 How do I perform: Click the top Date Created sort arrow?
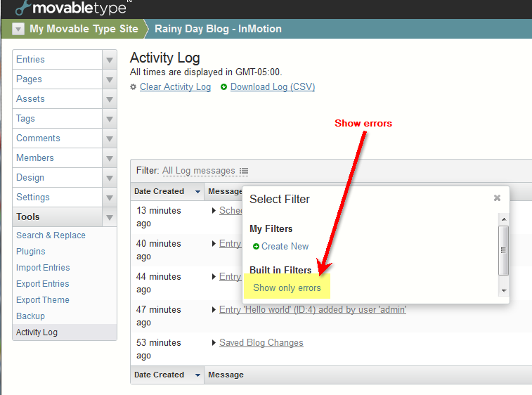[x=197, y=192]
